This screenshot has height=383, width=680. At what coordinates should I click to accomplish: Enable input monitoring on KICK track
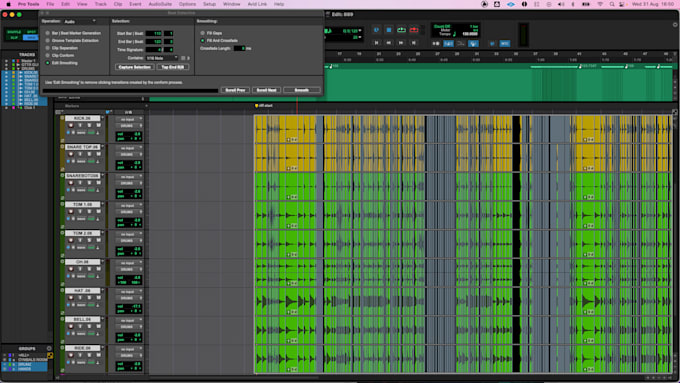[x=80, y=125]
